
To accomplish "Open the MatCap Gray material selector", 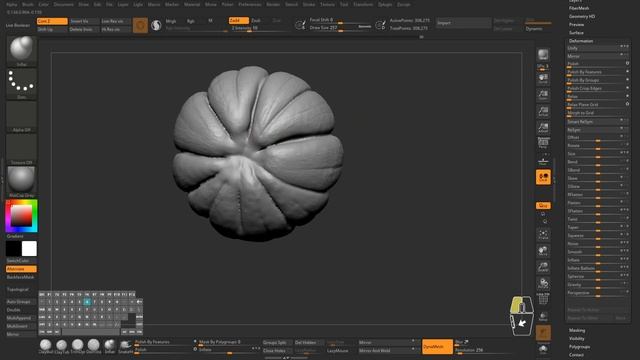I will point(22,182).
